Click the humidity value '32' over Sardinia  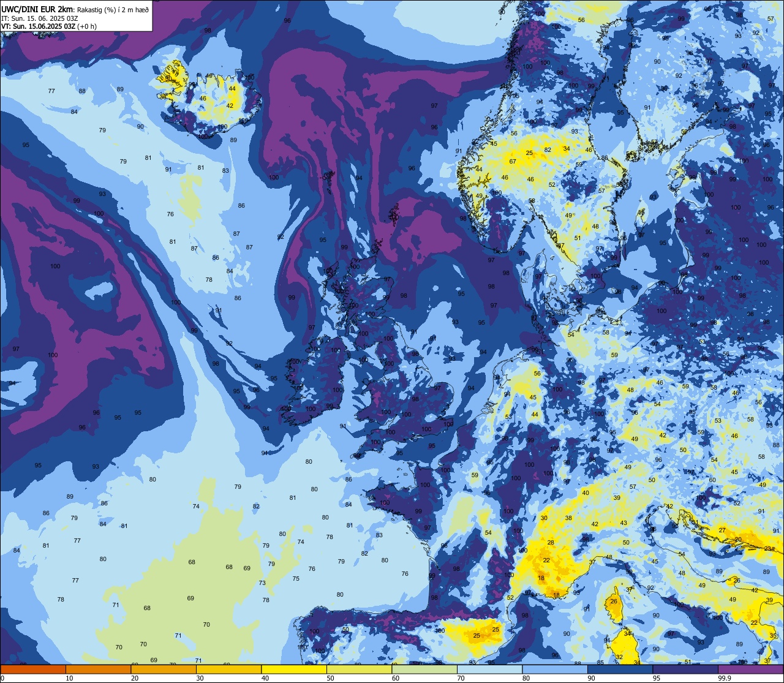619,658
